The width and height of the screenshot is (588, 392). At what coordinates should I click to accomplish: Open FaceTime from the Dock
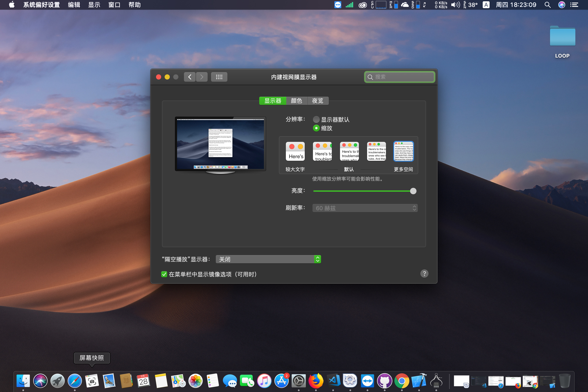click(x=247, y=381)
